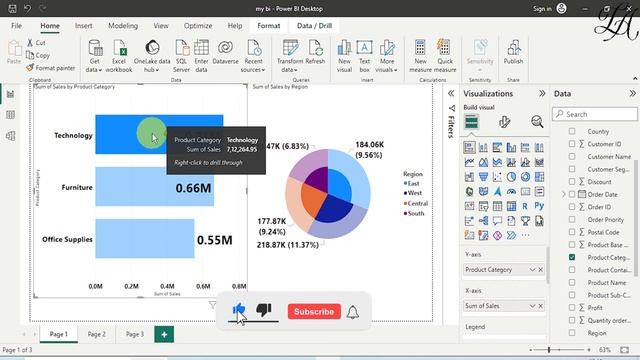Select the Stacked bar chart visual
The image size is (640, 360).
pyautogui.click(x=469, y=147)
